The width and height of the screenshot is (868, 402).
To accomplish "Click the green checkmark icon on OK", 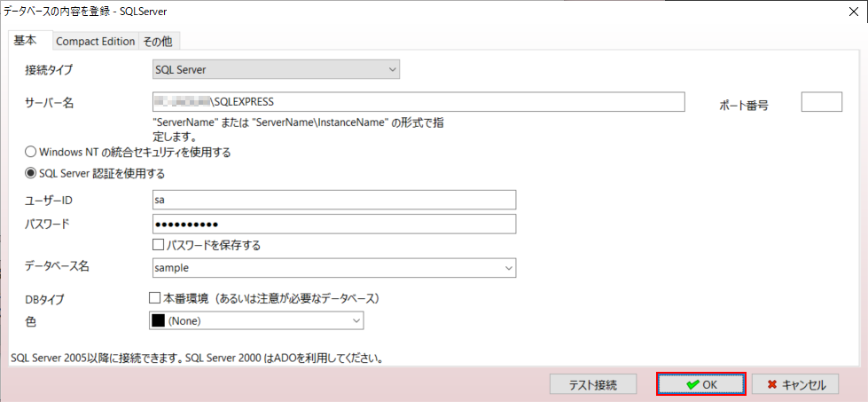I will click(692, 383).
